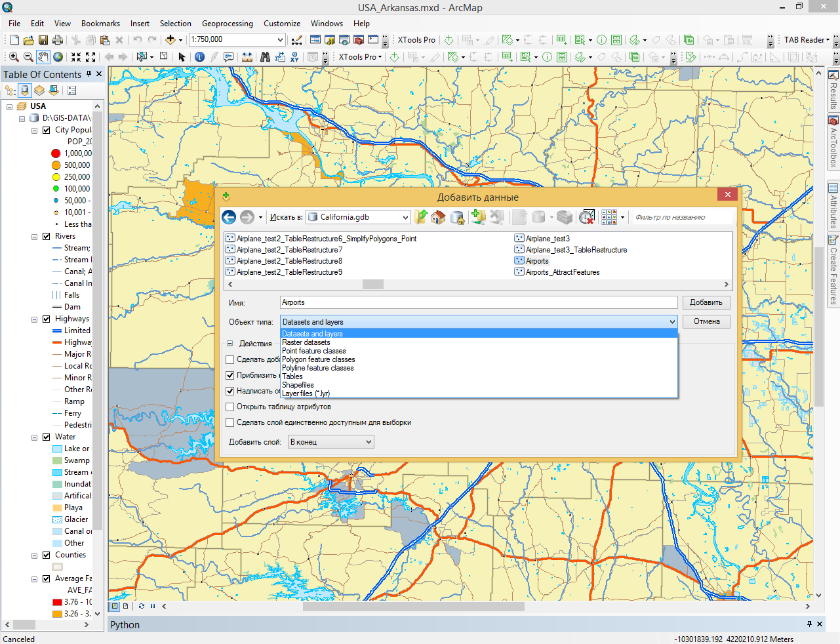Collapse the USA data frame in the tree
This screenshot has width=840, height=644.
tap(10, 106)
